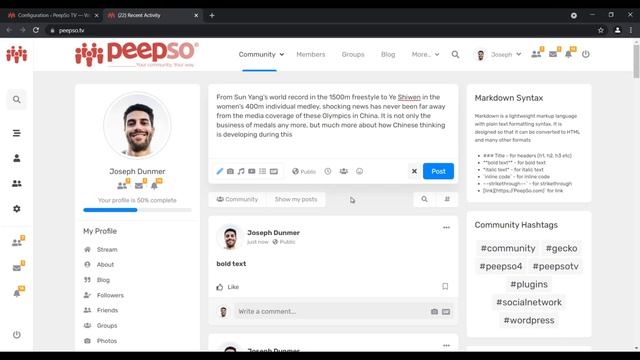Click the search icon in top navigation
Screen dimensions: 640x360
pos(455,54)
